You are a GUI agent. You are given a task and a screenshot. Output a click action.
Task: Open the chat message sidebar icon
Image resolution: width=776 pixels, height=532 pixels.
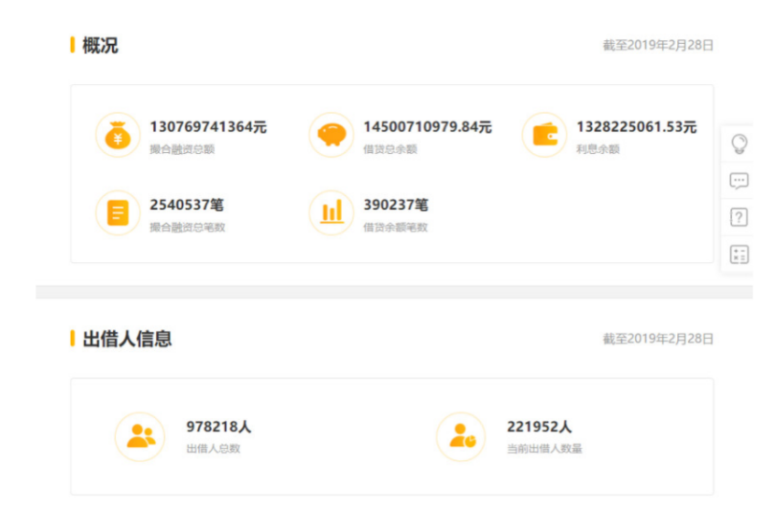point(739,181)
